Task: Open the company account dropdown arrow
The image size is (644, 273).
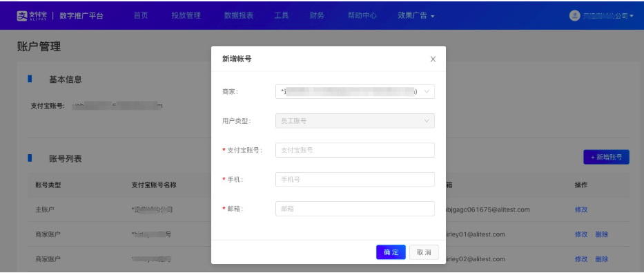Action: 632,16
